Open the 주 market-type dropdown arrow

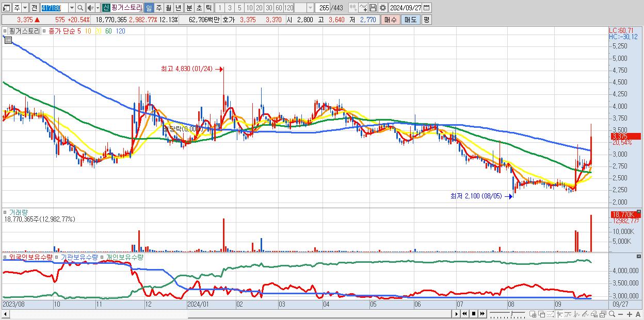point(25,8)
